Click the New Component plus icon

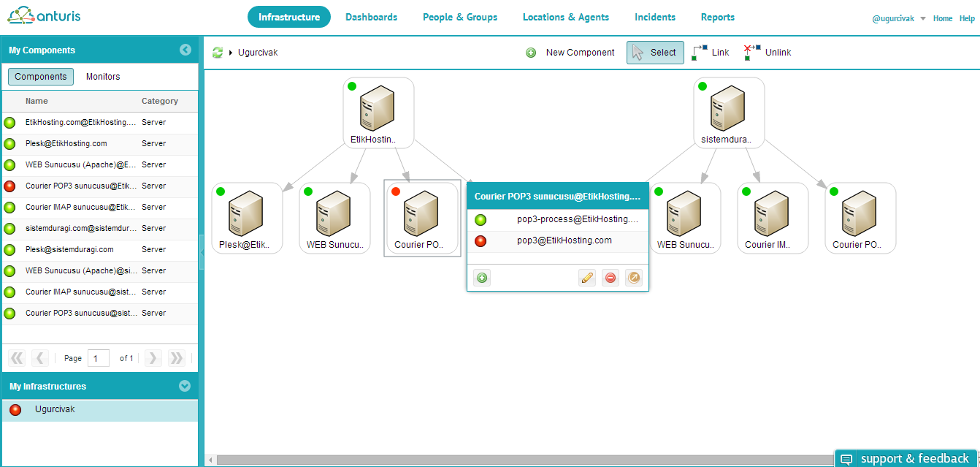pyautogui.click(x=531, y=53)
